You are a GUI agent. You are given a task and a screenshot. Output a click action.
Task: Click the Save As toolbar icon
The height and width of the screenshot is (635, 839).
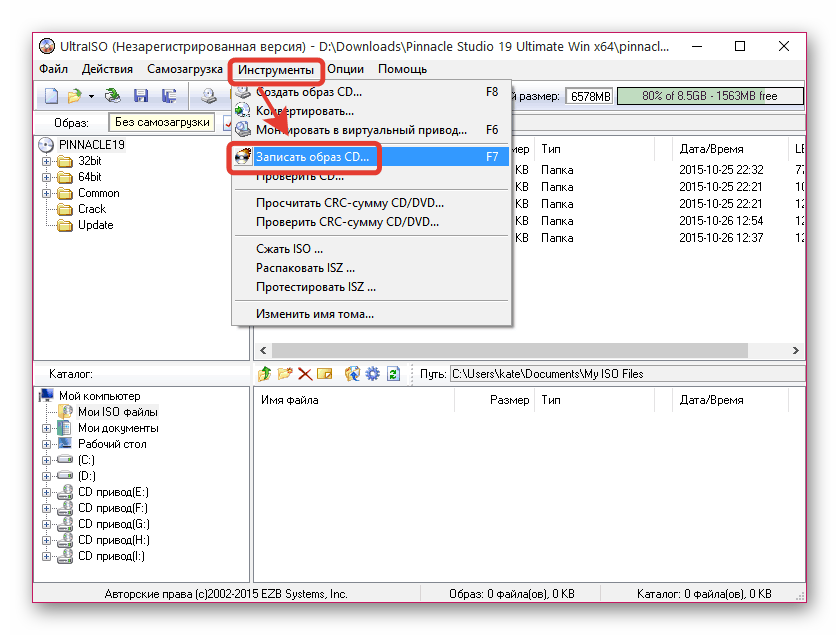point(169,97)
